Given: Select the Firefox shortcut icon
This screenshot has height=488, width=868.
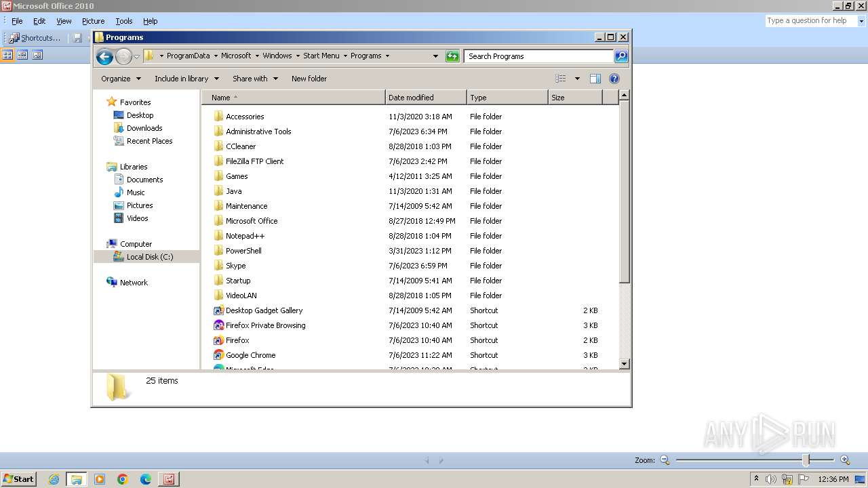Looking at the screenshot, I should [x=218, y=340].
